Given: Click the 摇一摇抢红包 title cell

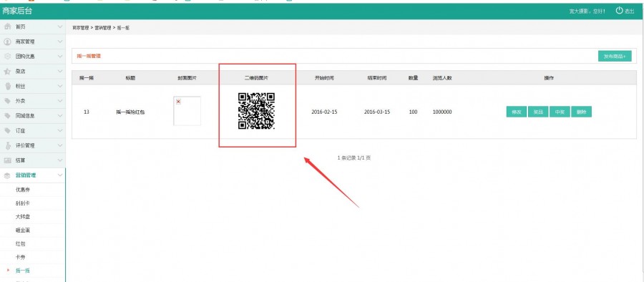Looking at the screenshot, I should coord(130,112).
